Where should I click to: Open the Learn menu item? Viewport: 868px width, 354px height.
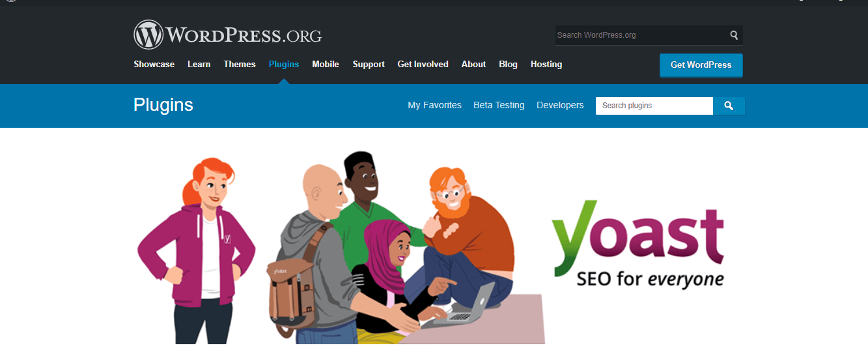click(199, 64)
